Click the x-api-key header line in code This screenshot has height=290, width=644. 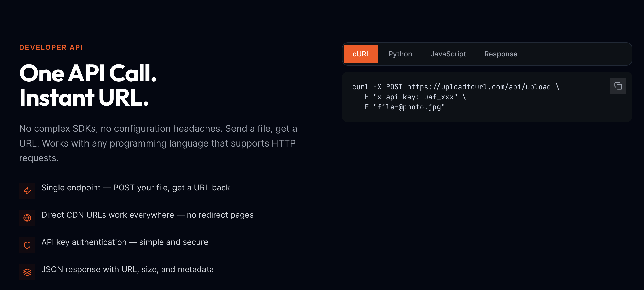coord(411,97)
